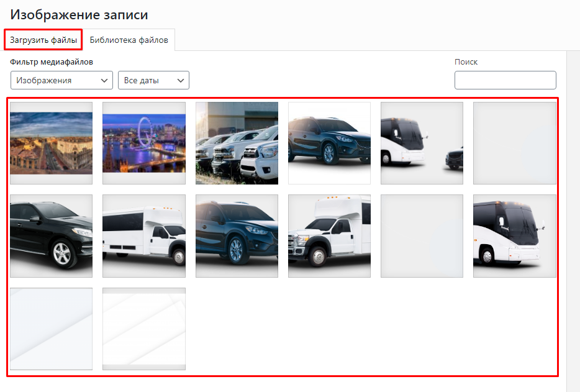Select the white Ford shuttle bus front-angle image
The height and width of the screenshot is (392, 580).
pos(329,236)
